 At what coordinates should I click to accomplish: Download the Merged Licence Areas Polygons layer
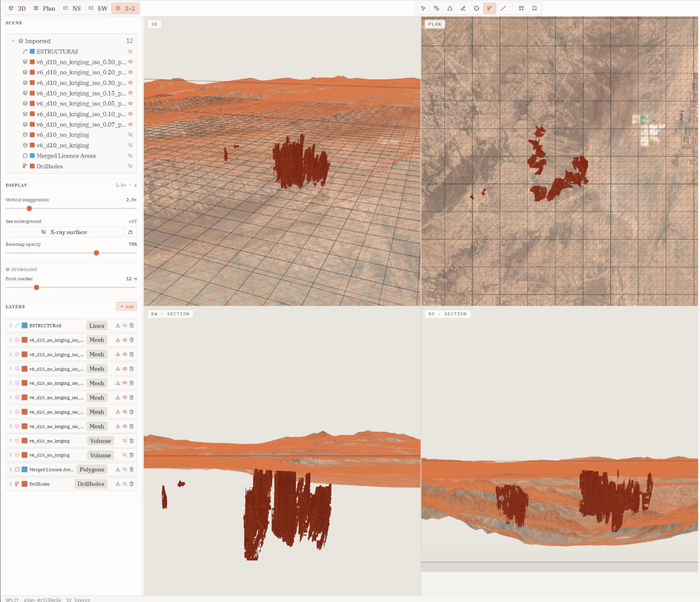(x=118, y=470)
